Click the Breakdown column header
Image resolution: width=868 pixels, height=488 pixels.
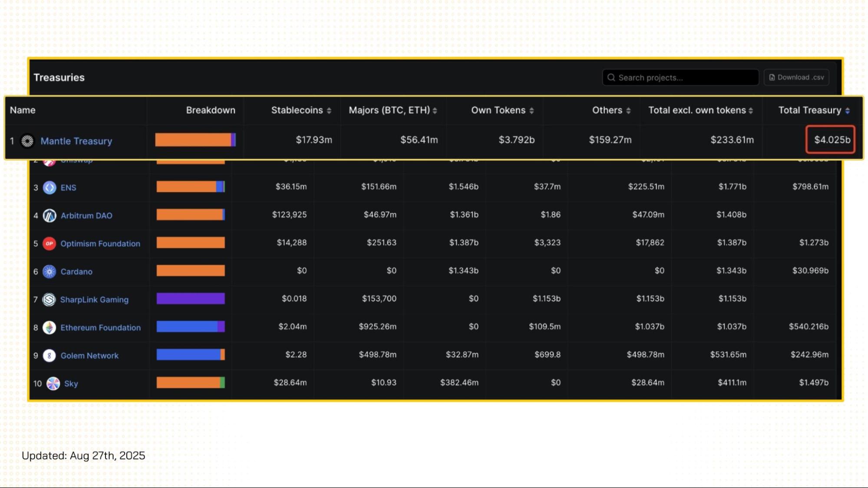tap(211, 110)
